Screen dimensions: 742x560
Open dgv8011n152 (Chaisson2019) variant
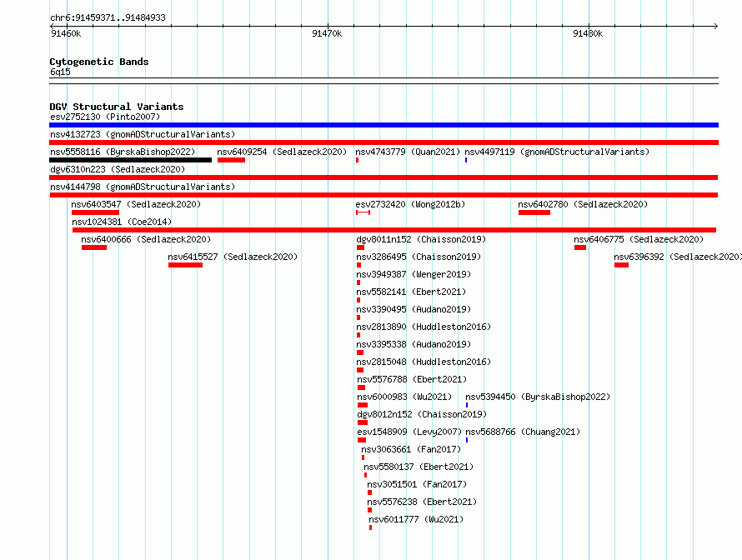421,239
